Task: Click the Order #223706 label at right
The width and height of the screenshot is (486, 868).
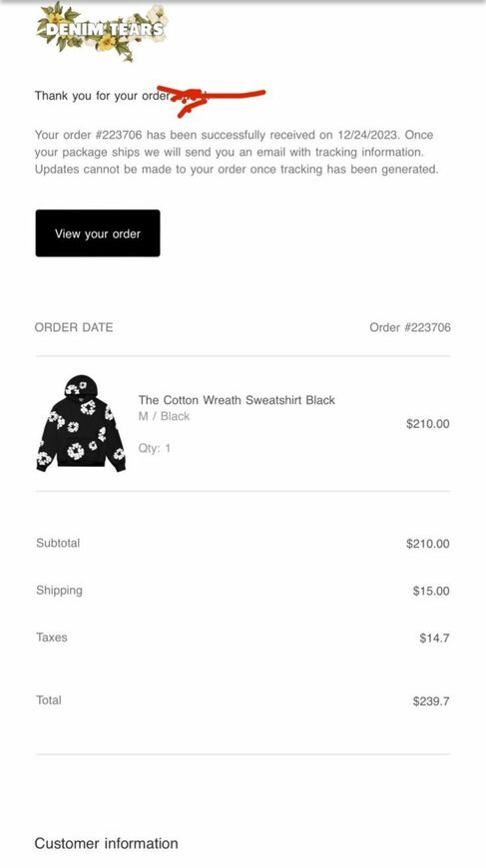Action: [x=410, y=327]
